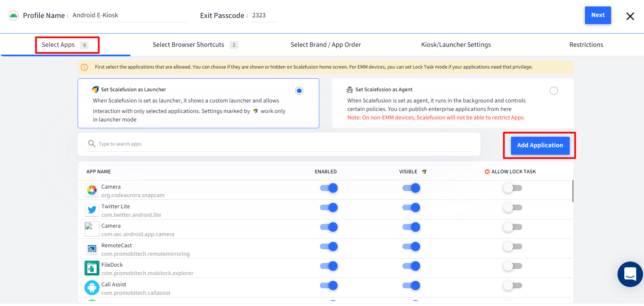644x306 pixels.
Task: Click the Profile Name field
Action: 130,16
